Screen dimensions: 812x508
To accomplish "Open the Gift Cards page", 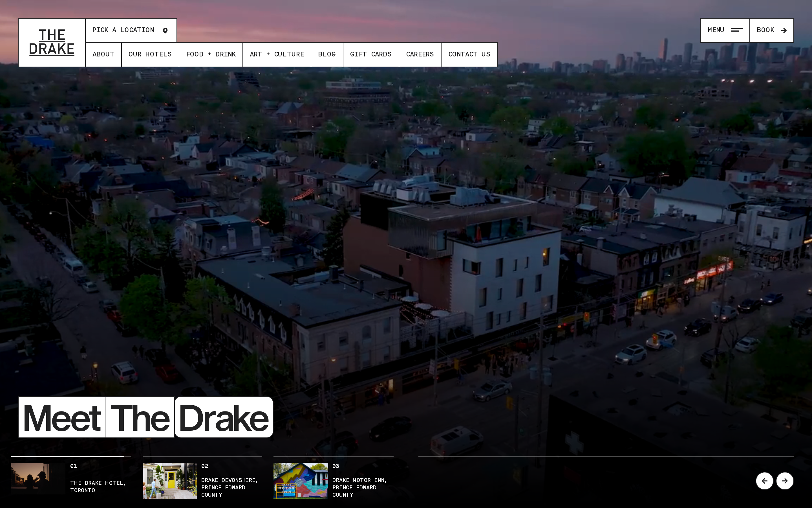I will (x=371, y=54).
